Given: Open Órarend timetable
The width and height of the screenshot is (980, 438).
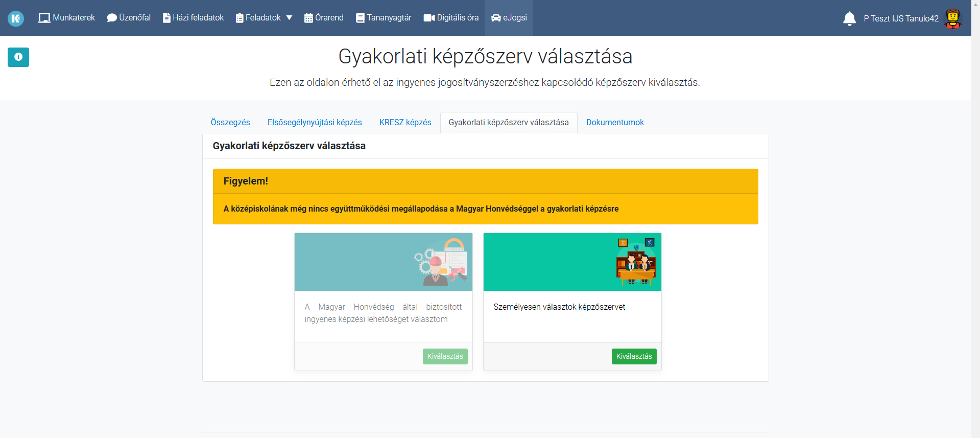Looking at the screenshot, I should [x=324, y=18].
